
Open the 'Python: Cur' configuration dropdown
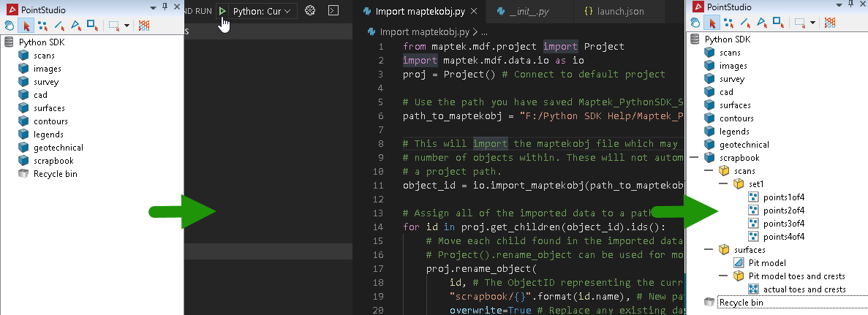262,10
